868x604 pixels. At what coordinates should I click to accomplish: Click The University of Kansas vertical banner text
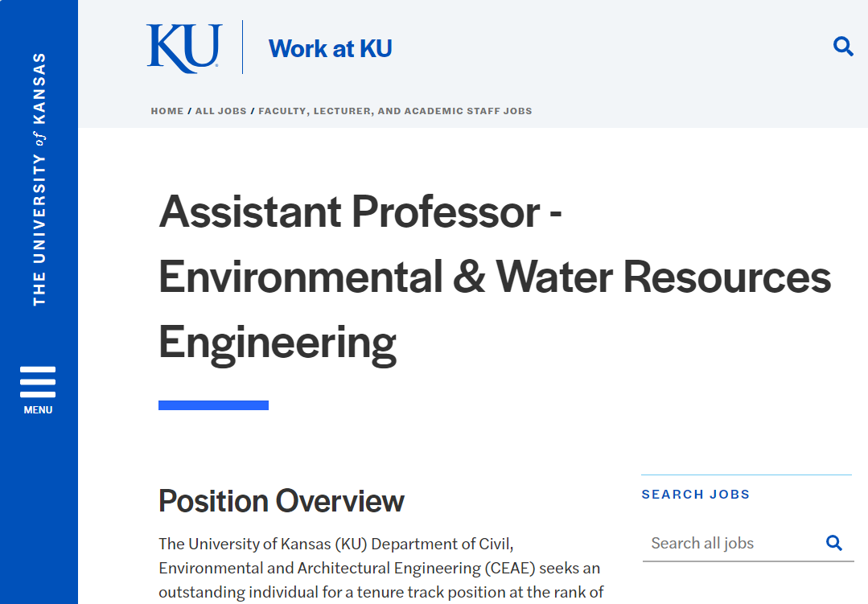pos(39,179)
